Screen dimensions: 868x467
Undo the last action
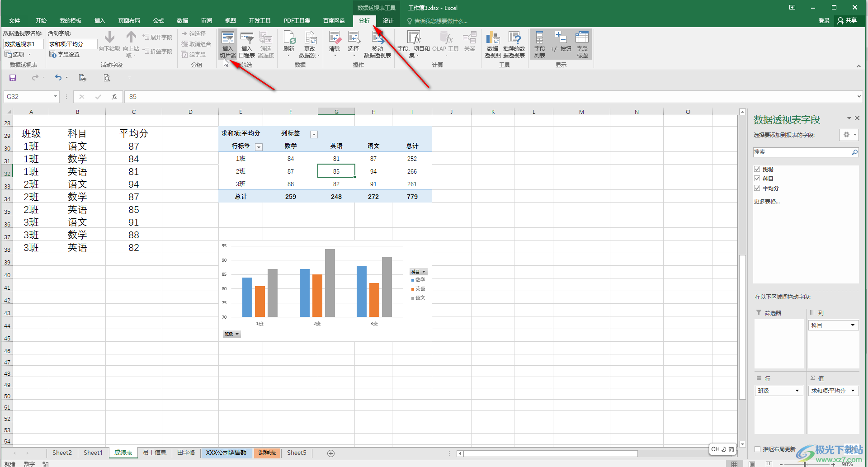tap(58, 78)
